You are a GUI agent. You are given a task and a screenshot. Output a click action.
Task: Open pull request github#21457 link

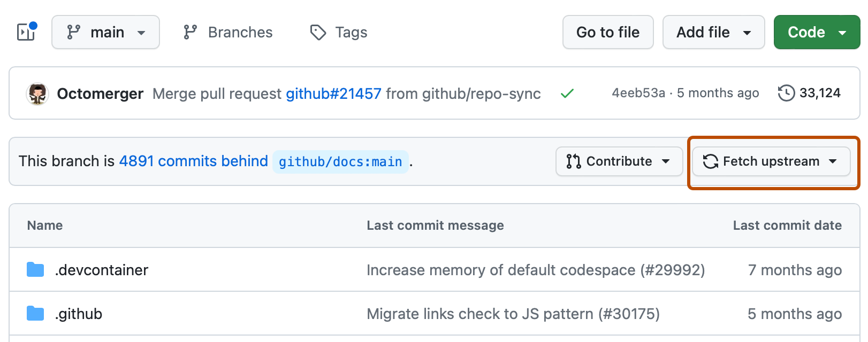point(333,94)
